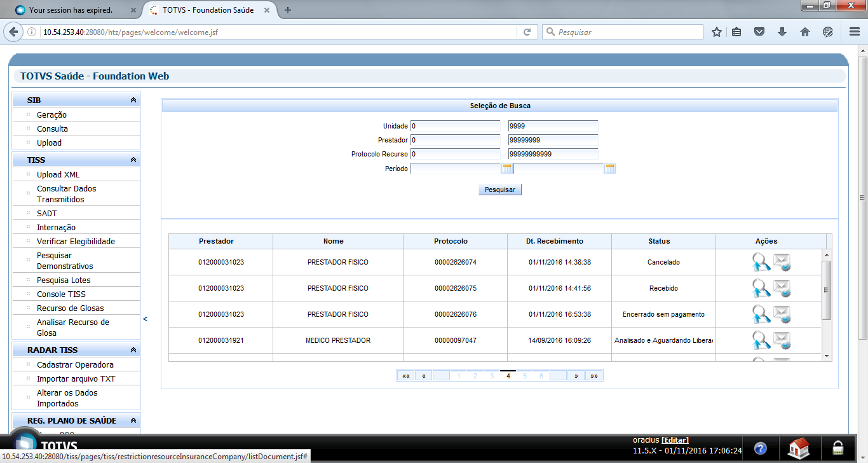Focus the Período start date field
The height and width of the screenshot is (463, 868).
point(455,169)
